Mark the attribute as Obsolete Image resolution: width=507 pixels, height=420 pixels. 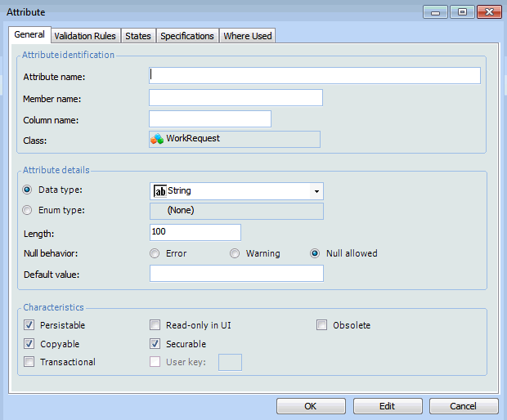tap(322, 325)
